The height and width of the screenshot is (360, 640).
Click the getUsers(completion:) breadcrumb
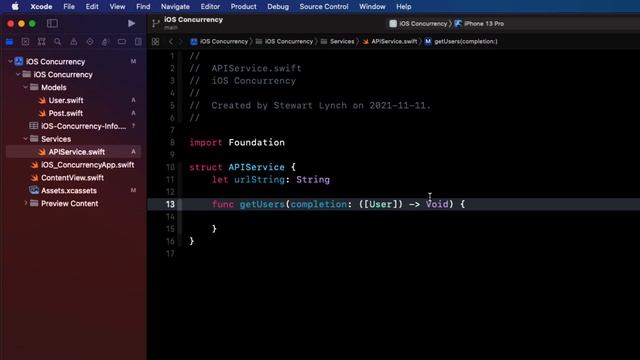pos(461,41)
